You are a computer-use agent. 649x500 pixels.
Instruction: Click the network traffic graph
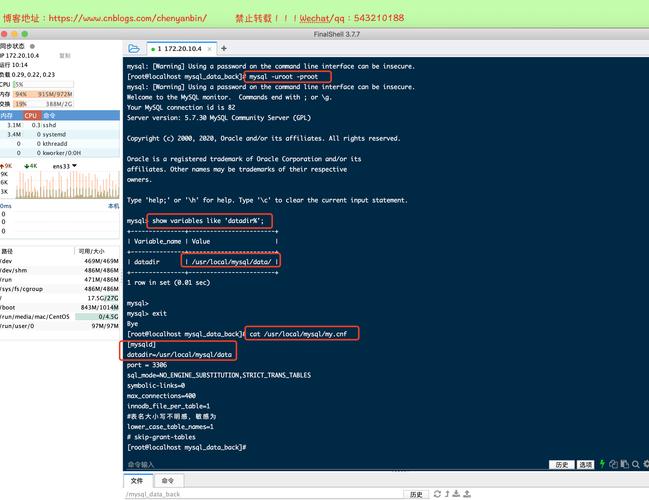(67, 185)
